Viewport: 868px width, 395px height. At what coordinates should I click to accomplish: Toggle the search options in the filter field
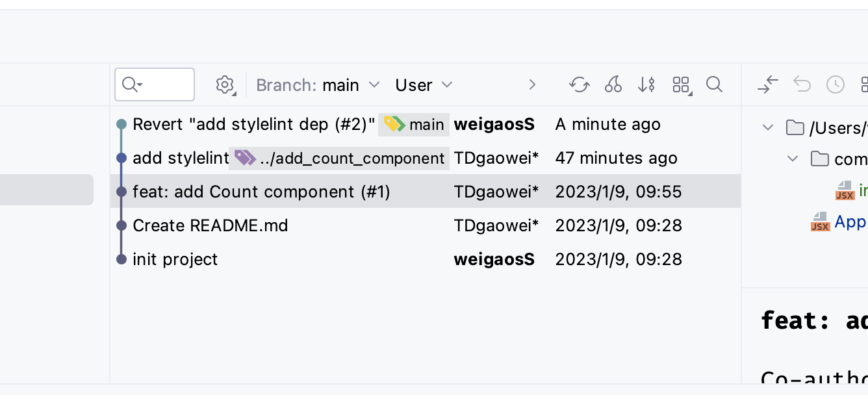pyautogui.click(x=131, y=84)
